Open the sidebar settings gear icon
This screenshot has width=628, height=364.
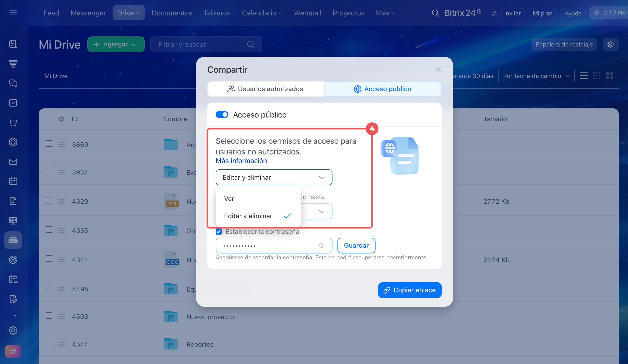coord(13,330)
